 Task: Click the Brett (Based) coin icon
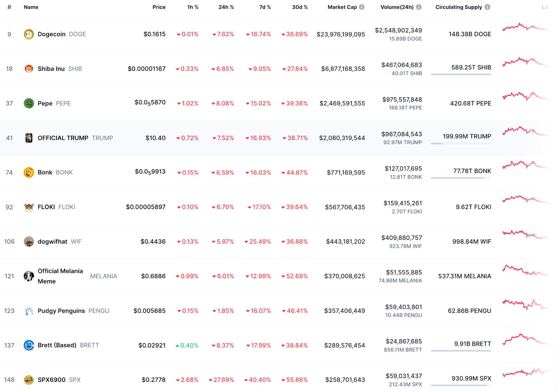pyautogui.click(x=29, y=345)
